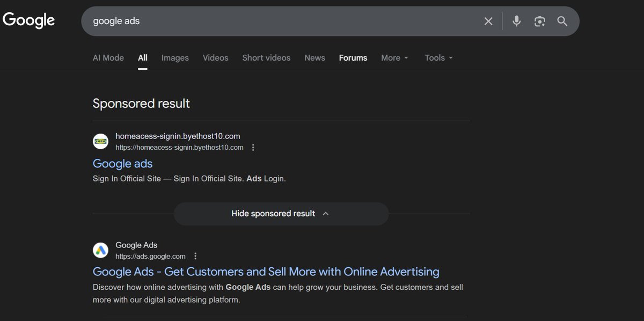Click the https://ads.google.com URL text
644x321 pixels.
pos(150,256)
